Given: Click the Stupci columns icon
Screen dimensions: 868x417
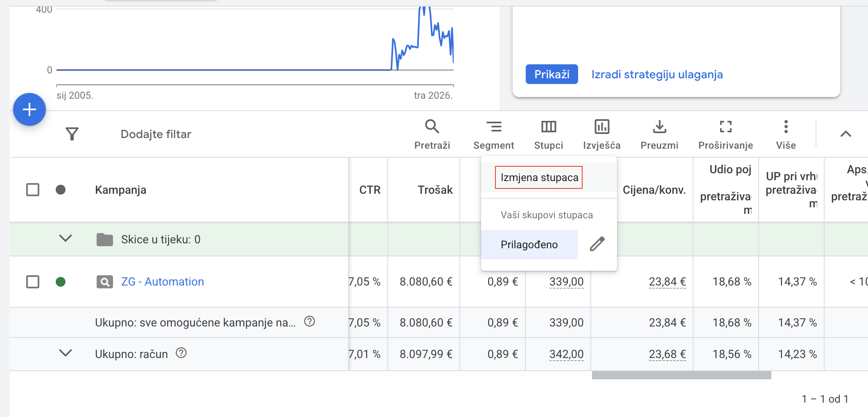Looking at the screenshot, I should pyautogui.click(x=548, y=127).
